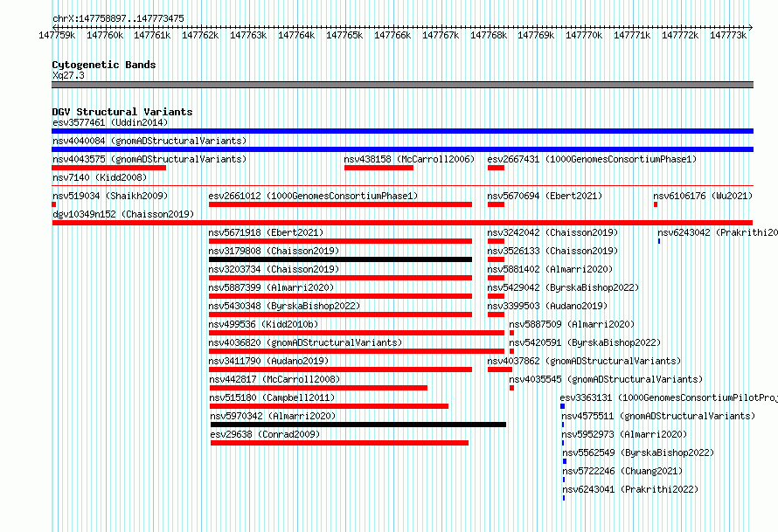Open nsv438158 (McCarroll2006) variant
This screenshot has height=532, width=778.
point(409,159)
